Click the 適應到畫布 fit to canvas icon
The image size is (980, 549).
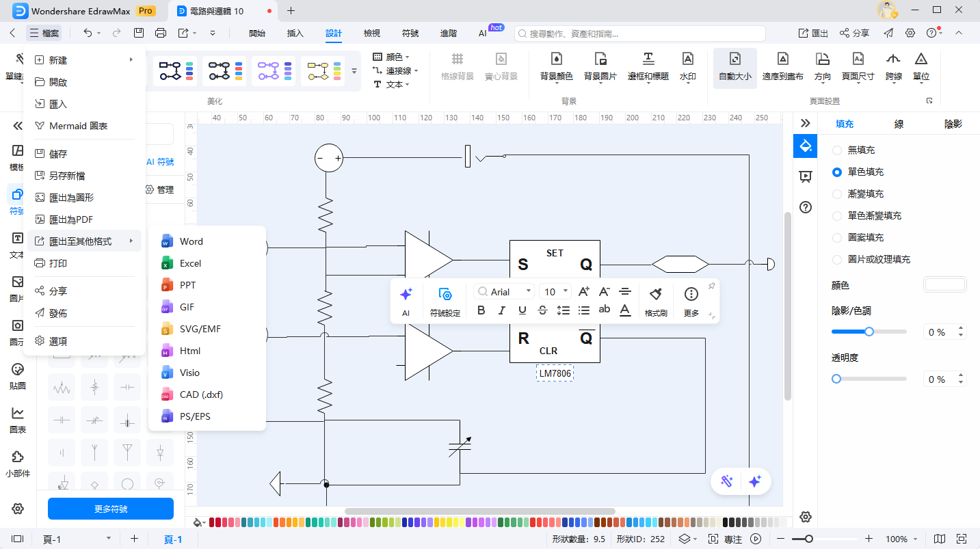point(782,59)
